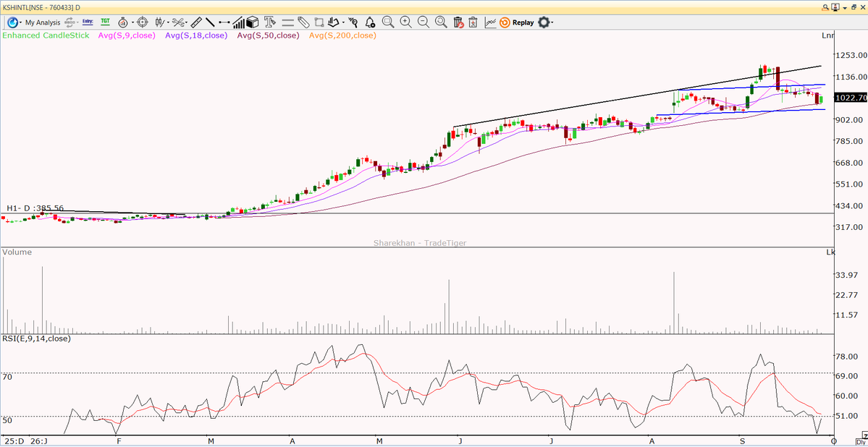
Task: Open the My Analysis menu
Action: pos(43,22)
